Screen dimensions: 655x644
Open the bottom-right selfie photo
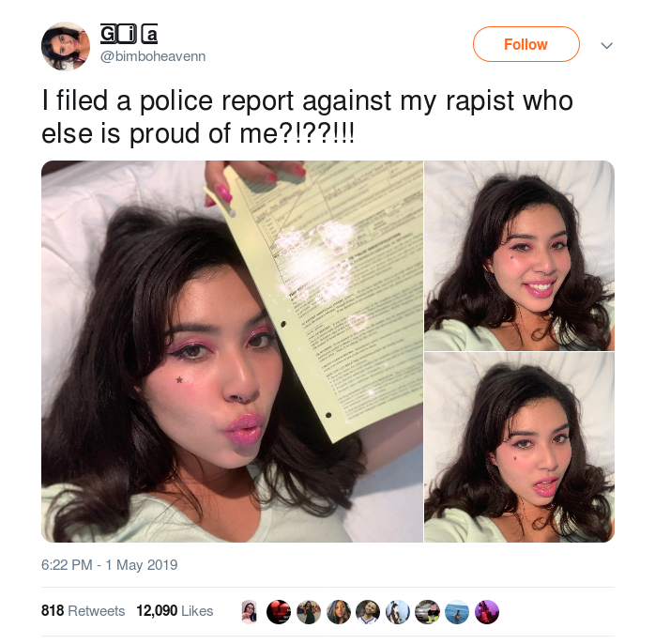[x=519, y=447]
